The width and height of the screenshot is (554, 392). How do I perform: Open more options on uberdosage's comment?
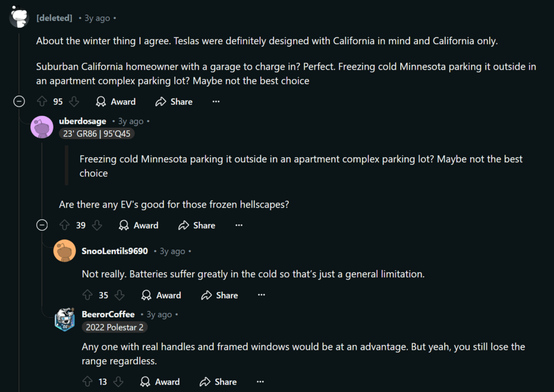pyautogui.click(x=239, y=225)
